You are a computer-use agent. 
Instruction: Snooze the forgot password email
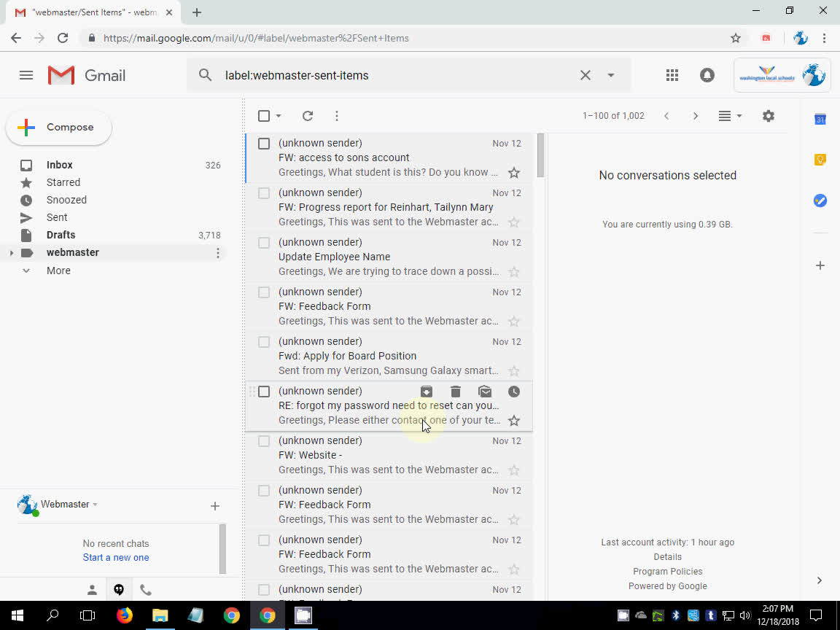point(514,392)
